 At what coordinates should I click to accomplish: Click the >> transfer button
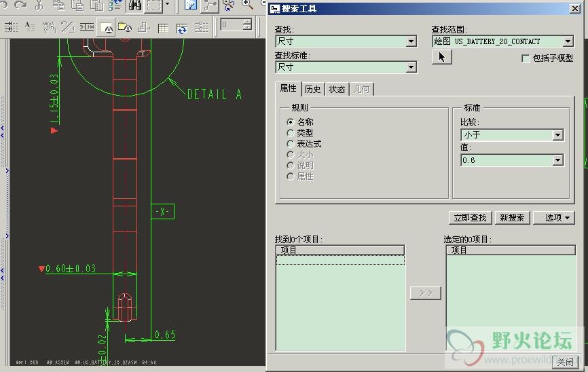(425, 293)
